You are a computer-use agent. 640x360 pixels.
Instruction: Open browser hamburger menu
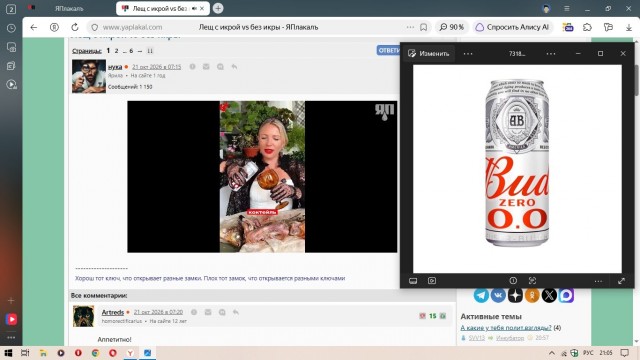click(567, 9)
